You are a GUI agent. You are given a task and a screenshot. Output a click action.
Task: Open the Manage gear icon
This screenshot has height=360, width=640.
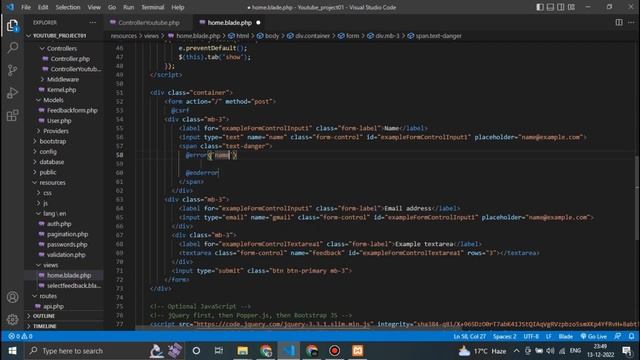click(12, 319)
